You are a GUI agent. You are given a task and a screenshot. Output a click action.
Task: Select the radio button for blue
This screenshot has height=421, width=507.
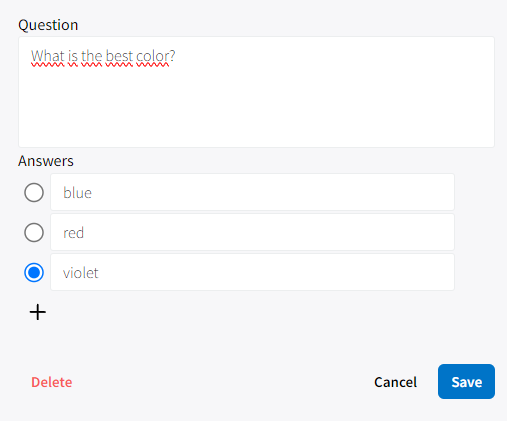(x=34, y=192)
